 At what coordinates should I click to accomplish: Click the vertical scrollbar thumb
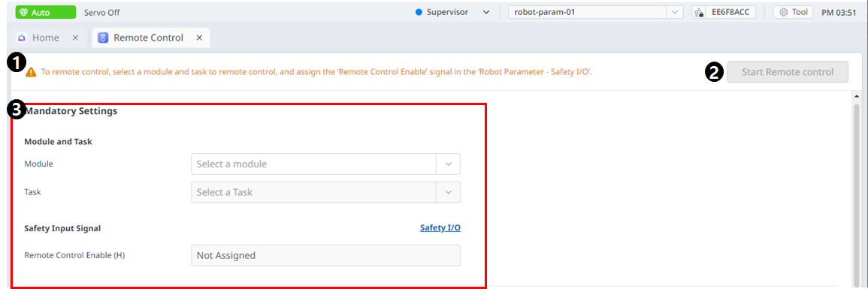point(857,194)
